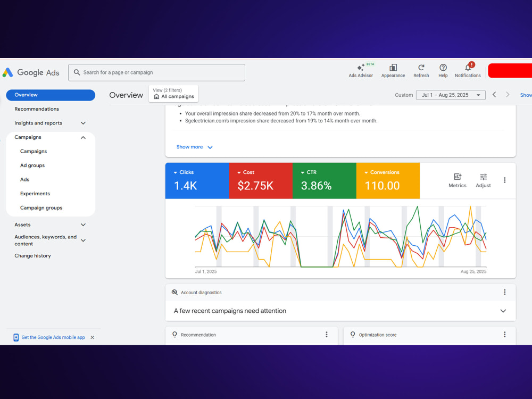Image resolution: width=532 pixels, height=399 pixels.
Task: Click Get the Google Ads mobile app
Action: (x=53, y=337)
